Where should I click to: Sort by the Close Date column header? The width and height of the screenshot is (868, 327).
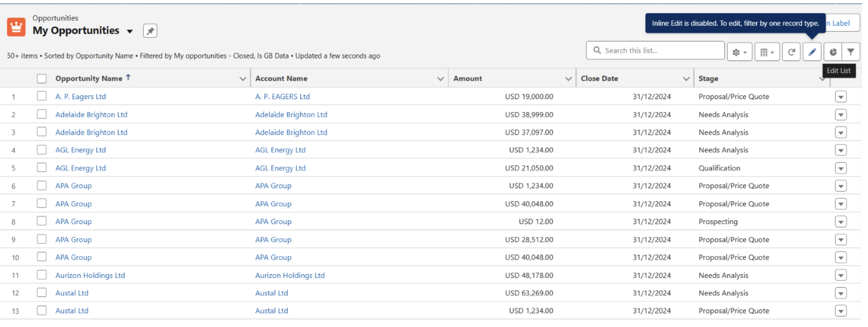pos(599,78)
